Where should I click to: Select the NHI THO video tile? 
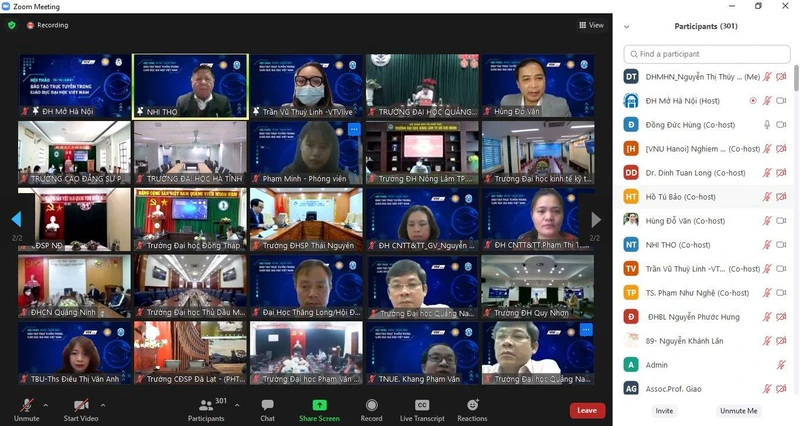coord(190,86)
